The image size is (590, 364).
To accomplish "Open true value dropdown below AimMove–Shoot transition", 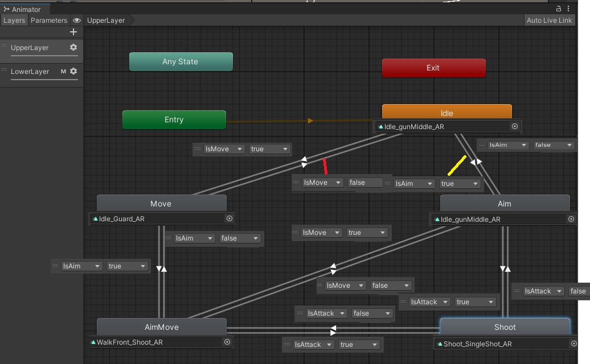I will [359, 345].
